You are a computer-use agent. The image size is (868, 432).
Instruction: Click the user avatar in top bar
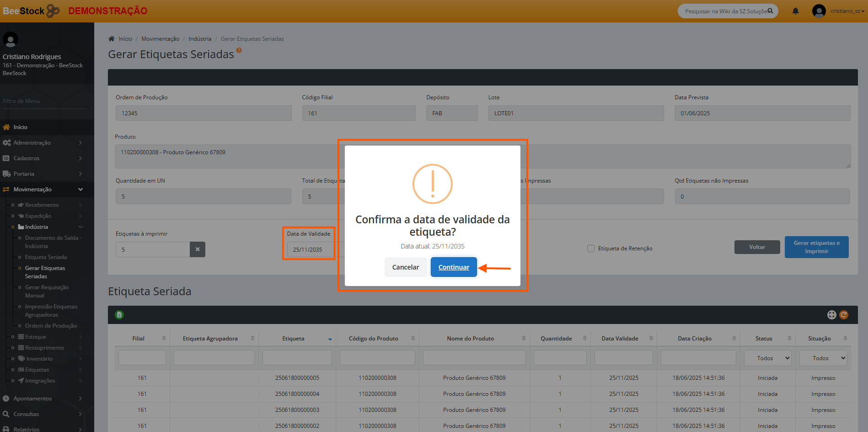819,11
